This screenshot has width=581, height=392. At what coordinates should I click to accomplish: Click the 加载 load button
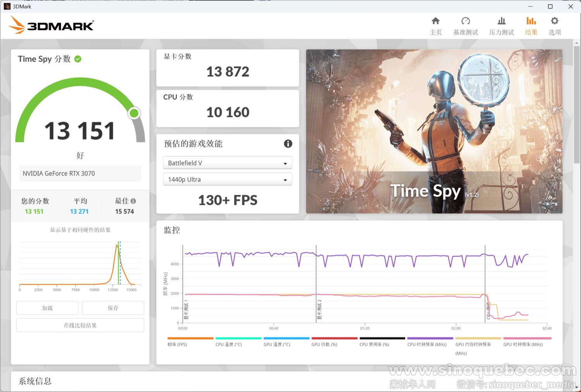[47, 308]
